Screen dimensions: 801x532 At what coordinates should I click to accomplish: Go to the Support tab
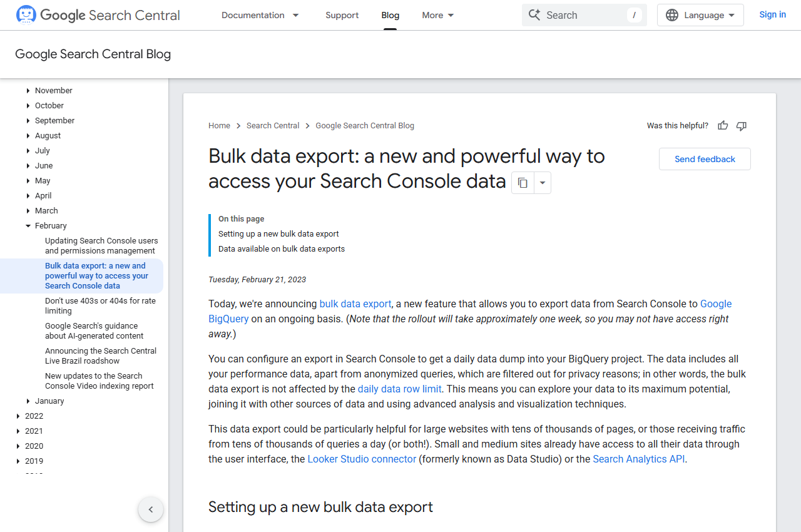pos(342,15)
